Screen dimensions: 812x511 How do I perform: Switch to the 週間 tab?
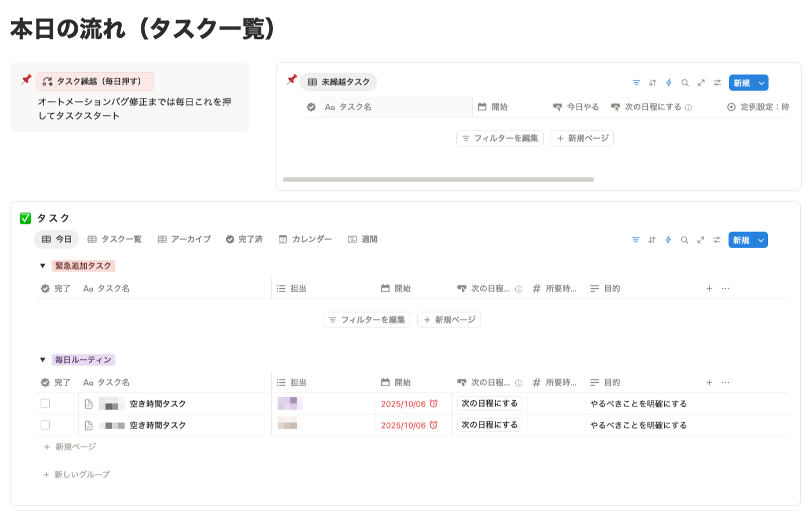point(363,239)
